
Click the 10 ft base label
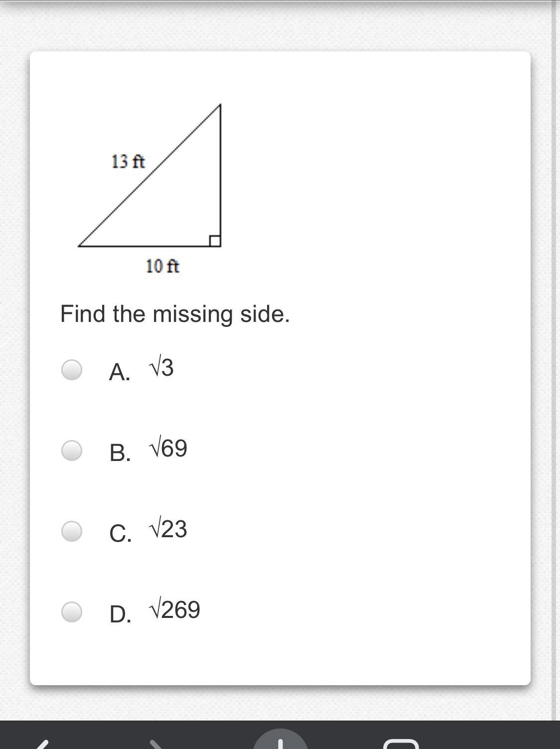tap(162, 266)
